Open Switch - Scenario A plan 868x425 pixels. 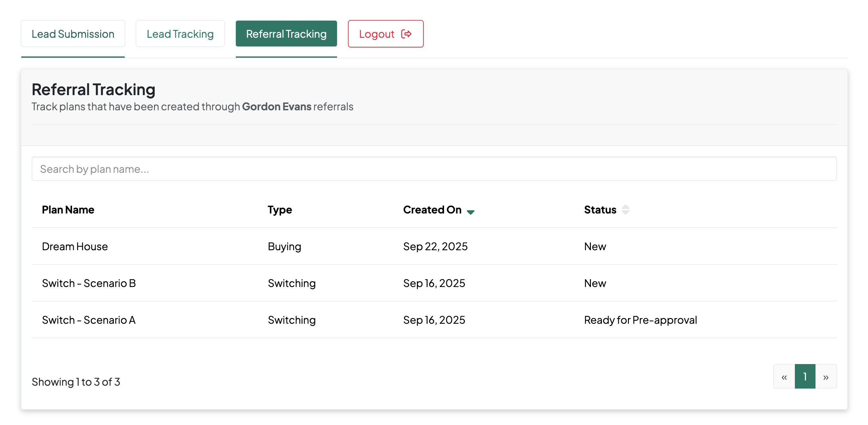89,320
